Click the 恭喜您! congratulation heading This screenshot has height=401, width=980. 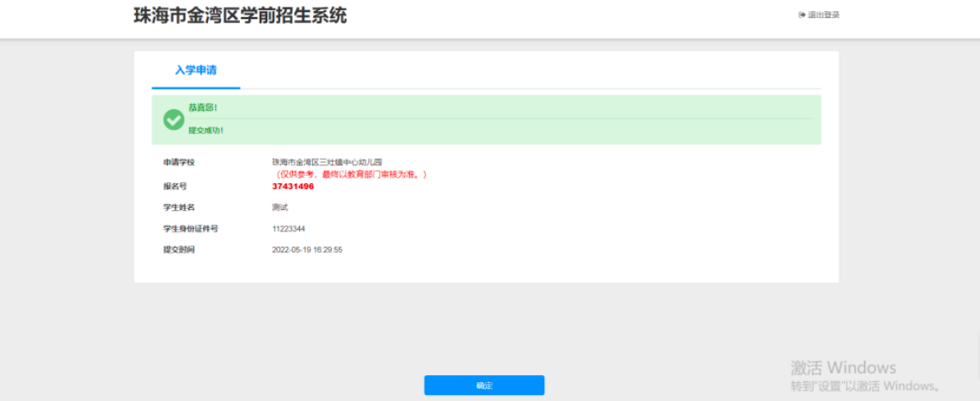[203, 108]
